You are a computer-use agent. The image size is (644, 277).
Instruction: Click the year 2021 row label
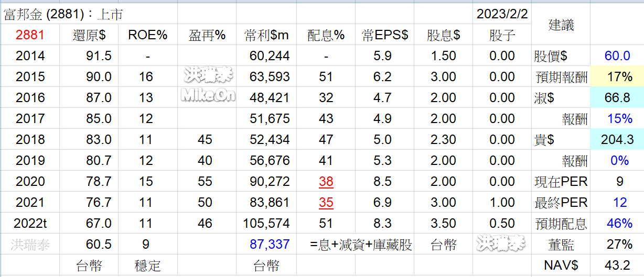[30, 203]
